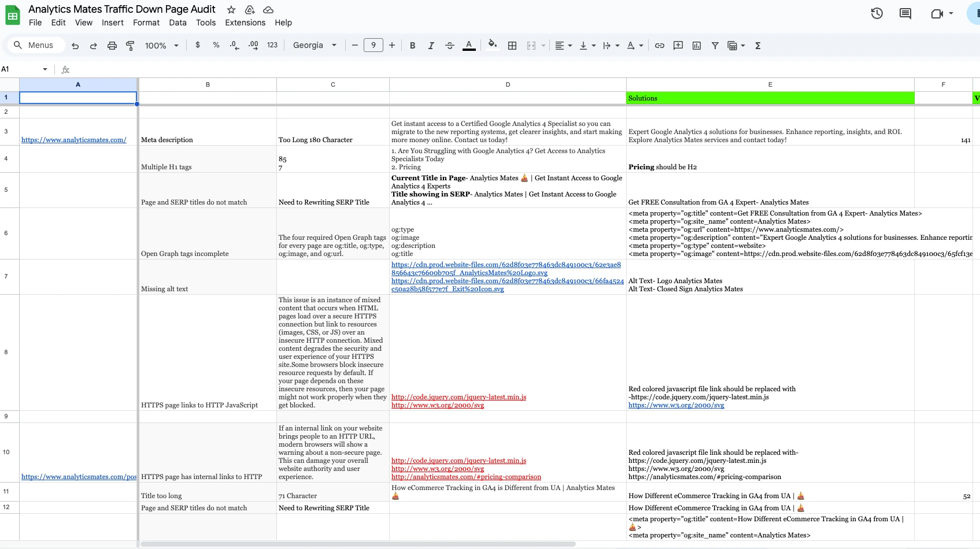The width and height of the screenshot is (980, 549).
Task: Open the fill color picker
Action: [x=492, y=45]
